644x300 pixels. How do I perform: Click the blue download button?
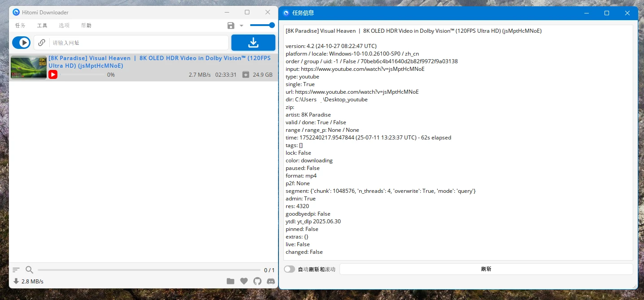253,43
